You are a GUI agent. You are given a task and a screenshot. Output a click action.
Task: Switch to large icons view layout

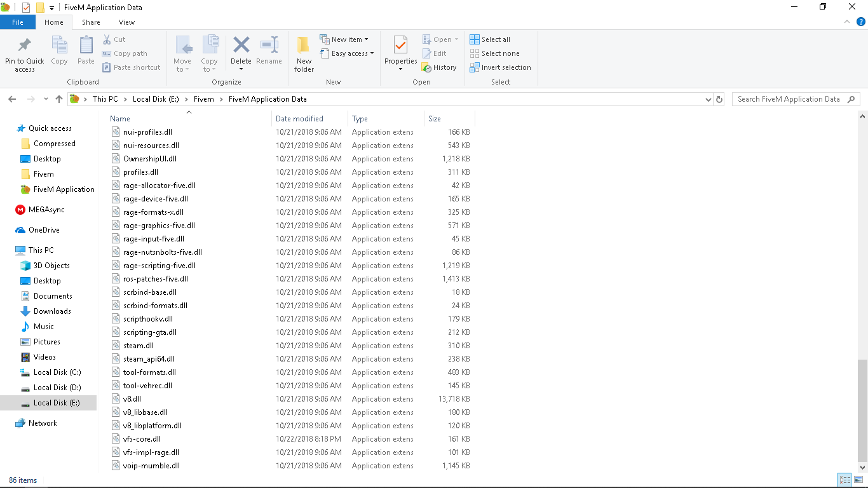click(858, 480)
